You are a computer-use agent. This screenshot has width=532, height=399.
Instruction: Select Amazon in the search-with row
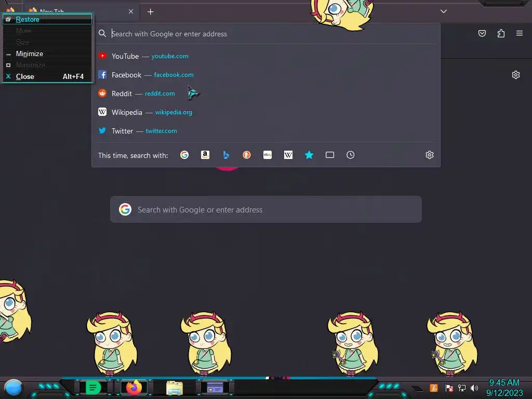pyautogui.click(x=205, y=155)
